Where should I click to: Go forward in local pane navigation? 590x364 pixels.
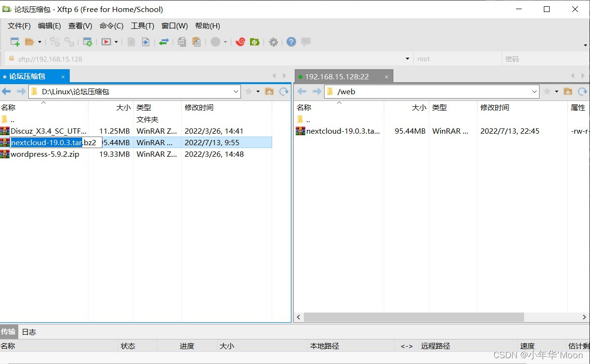(21, 91)
